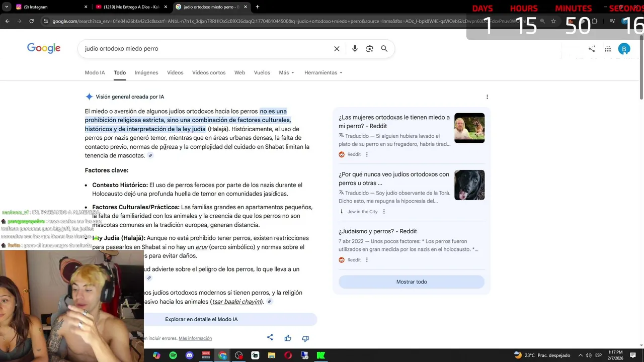
Task: Open the weather widget '23°C Prac. despejado'
Action: (542, 355)
